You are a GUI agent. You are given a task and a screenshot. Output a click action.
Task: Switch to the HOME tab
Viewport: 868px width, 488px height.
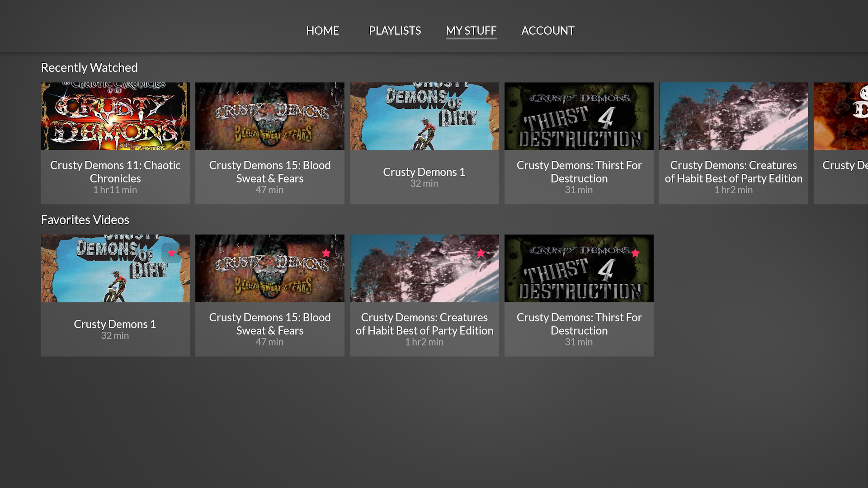pos(322,31)
